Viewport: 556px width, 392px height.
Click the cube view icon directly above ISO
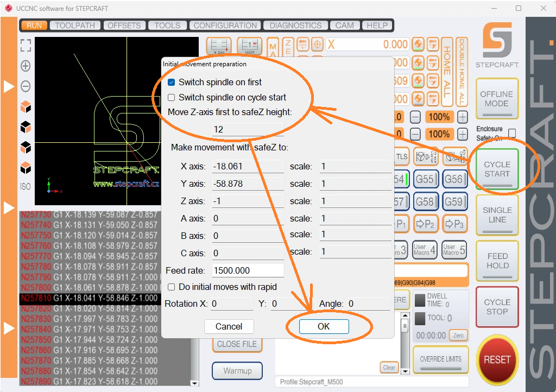click(26, 168)
